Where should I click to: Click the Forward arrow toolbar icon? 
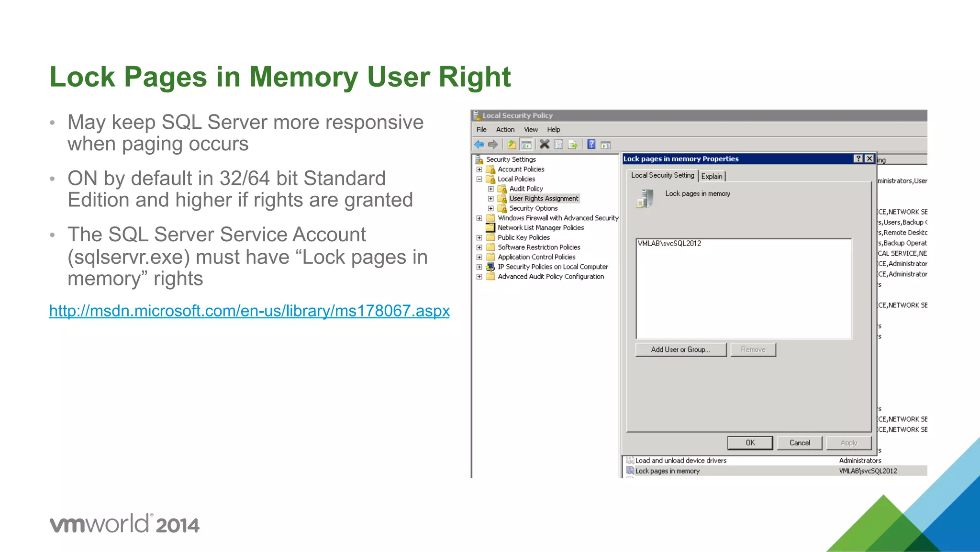tap(493, 144)
